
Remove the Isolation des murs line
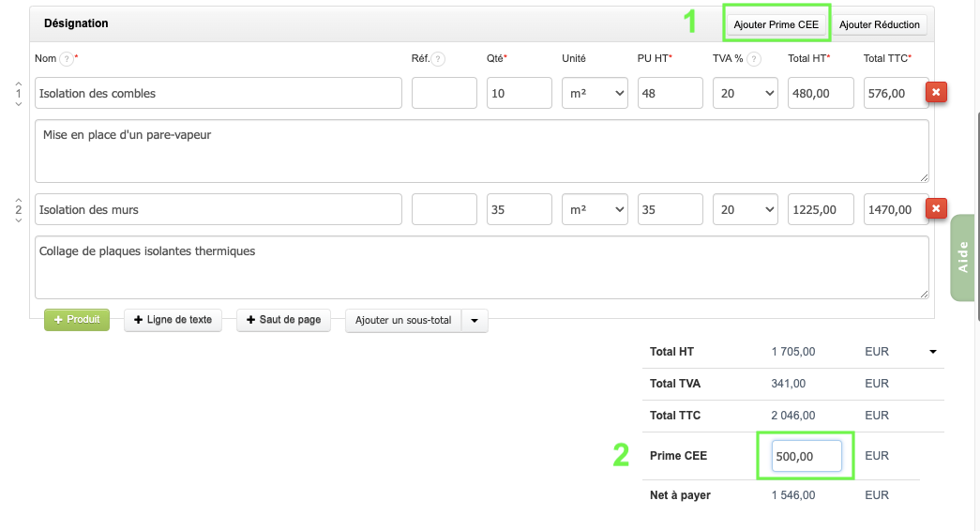(x=936, y=208)
